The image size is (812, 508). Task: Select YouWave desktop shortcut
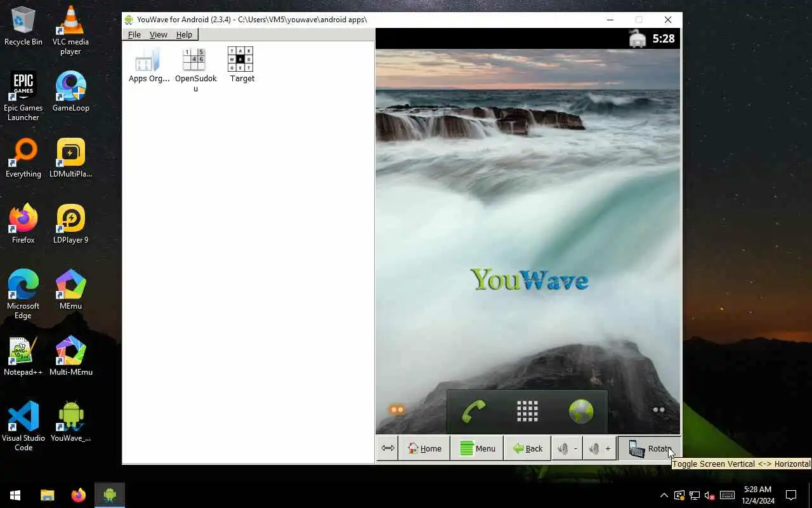point(70,422)
